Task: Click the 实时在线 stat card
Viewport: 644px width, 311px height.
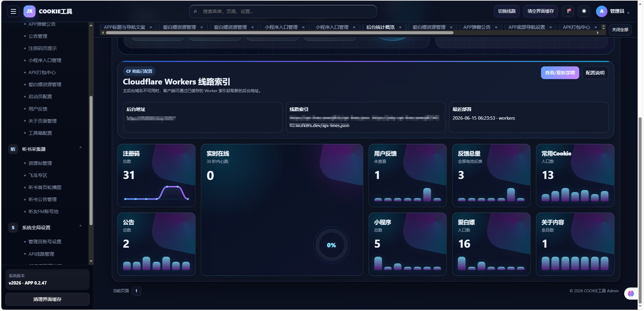Action: click(x=282, y=210)
